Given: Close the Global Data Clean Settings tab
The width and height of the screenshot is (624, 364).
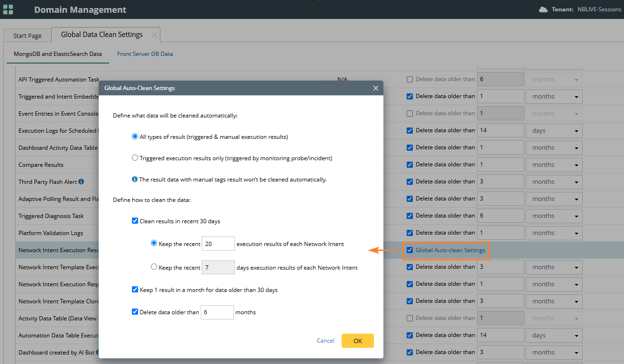Looking at the screenshot, I should pyautogui.click(x=154, y=35).
